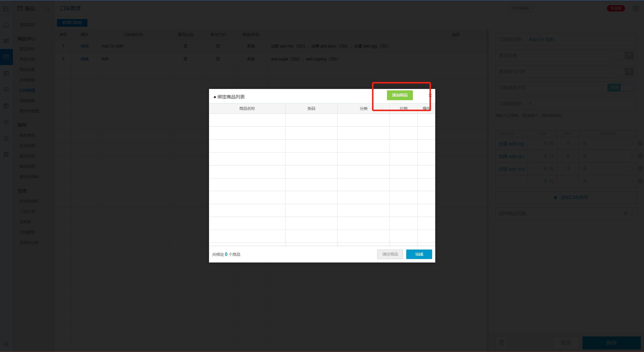Click the 清空商品 button
This screenshot has width=644, height=352.
pos(390,254)
